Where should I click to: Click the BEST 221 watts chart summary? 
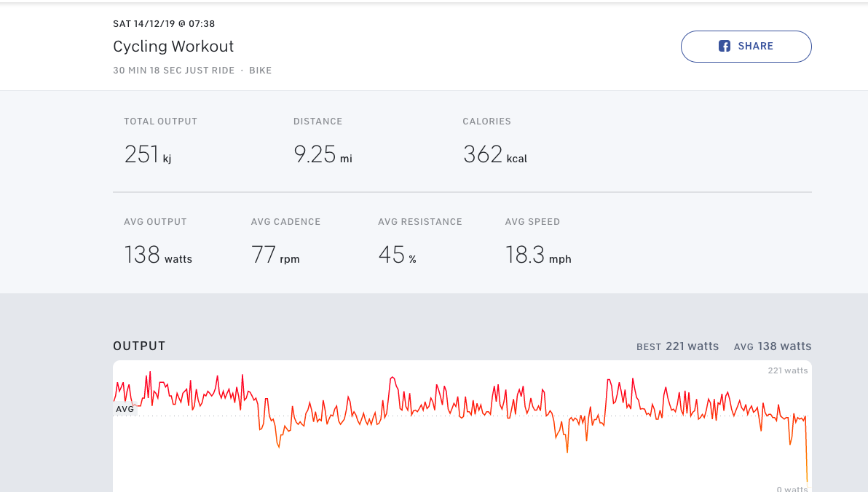click(x=677, y=346)
